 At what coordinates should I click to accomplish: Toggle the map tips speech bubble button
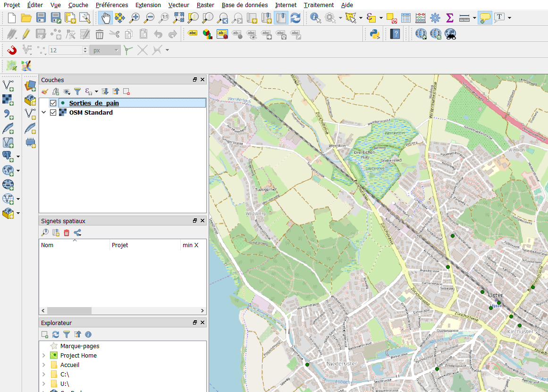pyautogui.click(x=485, y=18)
